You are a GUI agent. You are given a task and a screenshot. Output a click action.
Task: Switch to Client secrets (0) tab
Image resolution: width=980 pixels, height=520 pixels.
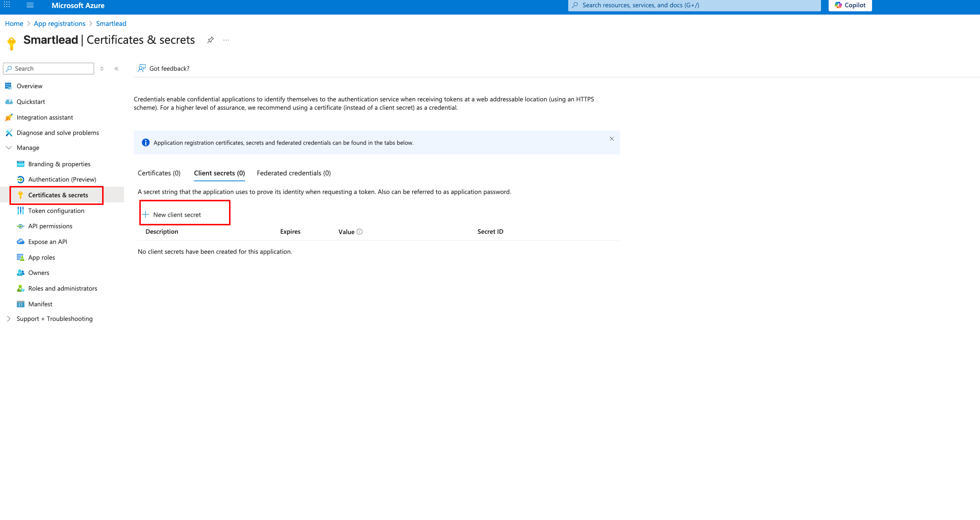tap(220, 173)
